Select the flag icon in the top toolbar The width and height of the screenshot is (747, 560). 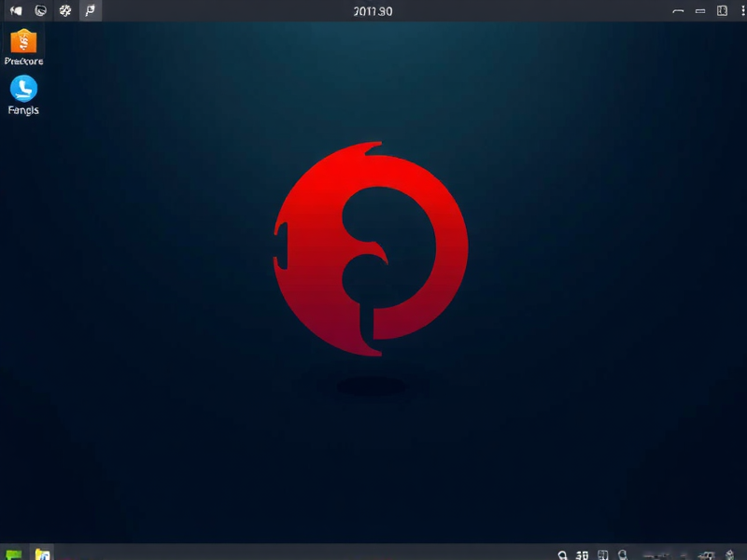click(91, 10)
